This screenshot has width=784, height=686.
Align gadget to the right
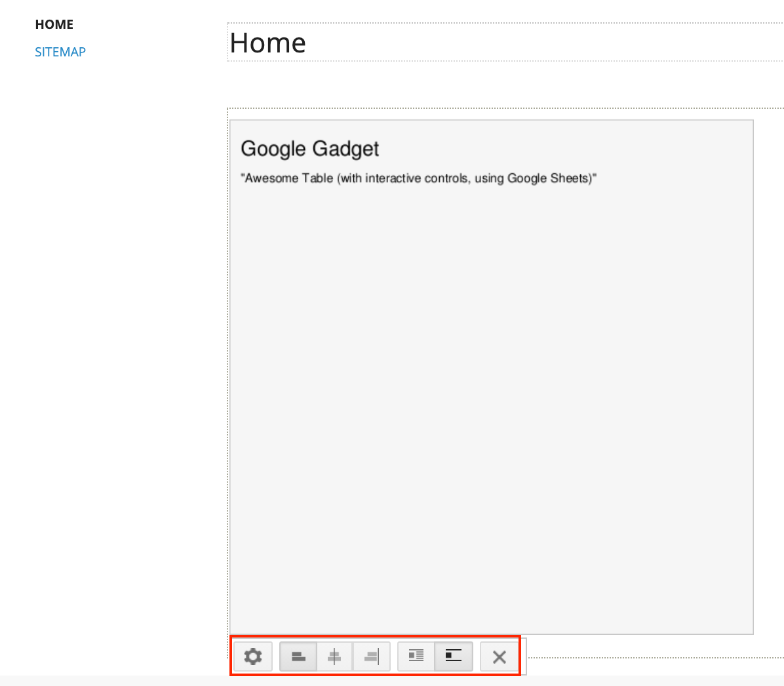click(x=372, y=656)
